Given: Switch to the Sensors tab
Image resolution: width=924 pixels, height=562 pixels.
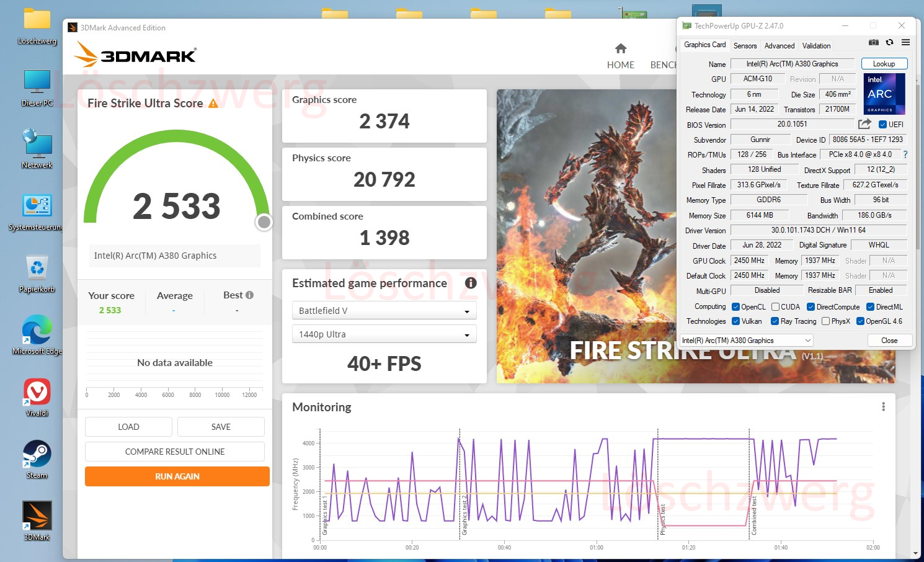Looking at the screenshot, I should [745, 46].
